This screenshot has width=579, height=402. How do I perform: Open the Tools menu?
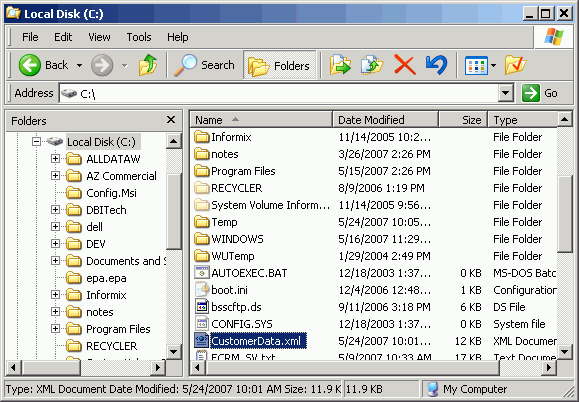click(139, 37)
